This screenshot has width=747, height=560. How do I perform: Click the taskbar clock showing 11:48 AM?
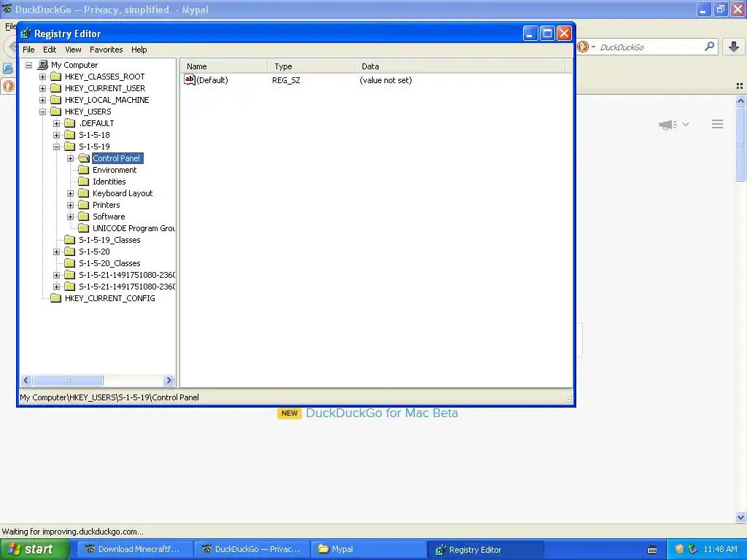[720, 549]
